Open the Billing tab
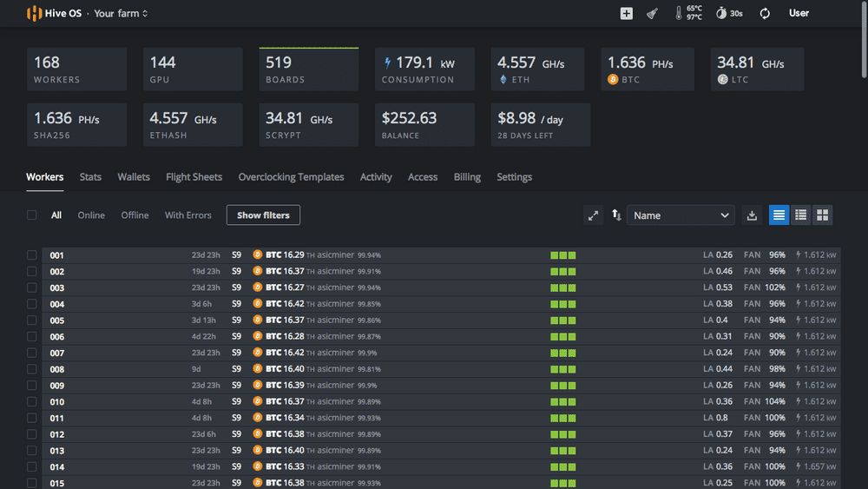The width and height of the screenshot is (868, 489). coord(467,177)
